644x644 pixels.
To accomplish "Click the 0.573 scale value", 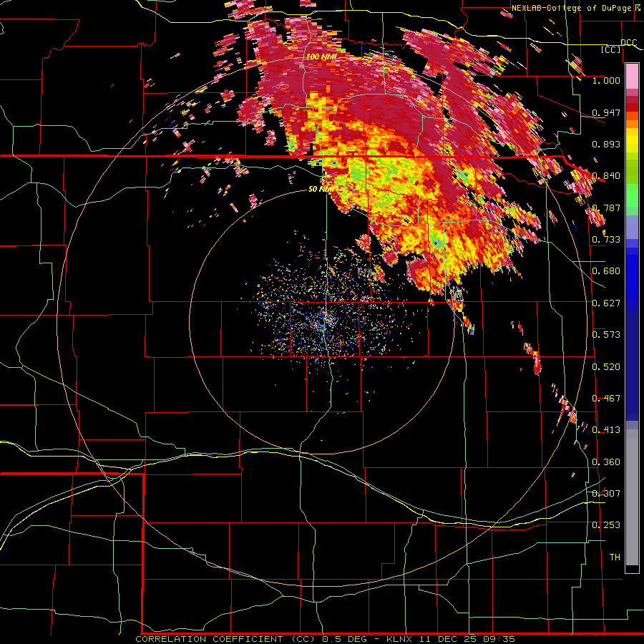I will coord(606,335).
